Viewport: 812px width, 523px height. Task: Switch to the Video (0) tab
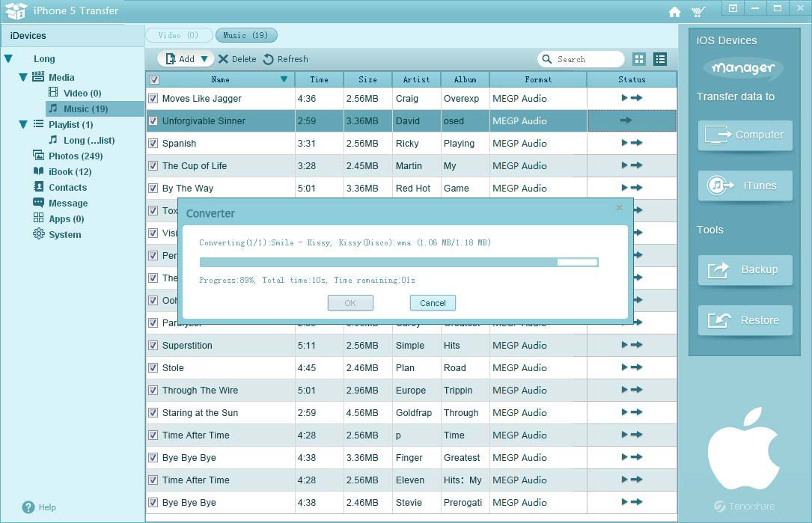179,35
